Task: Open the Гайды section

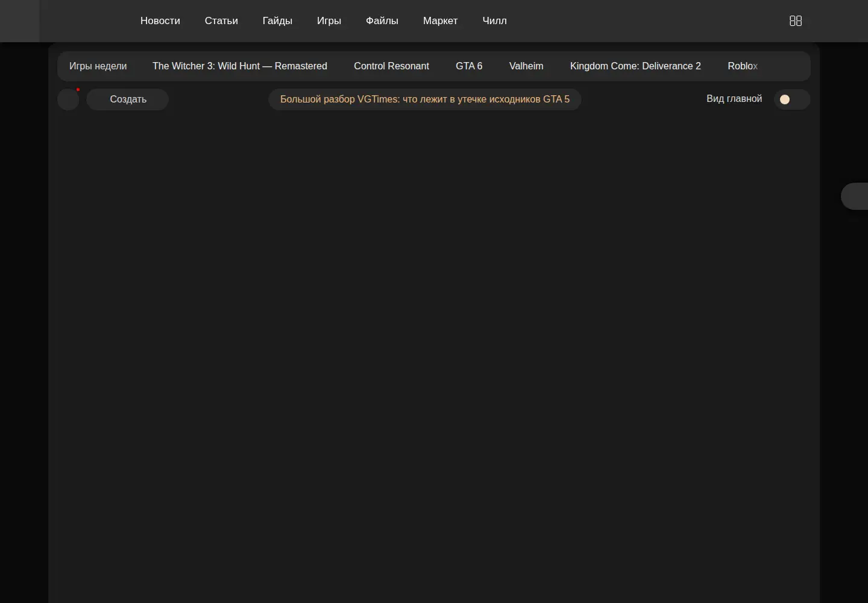Action: tap(277, 21)
